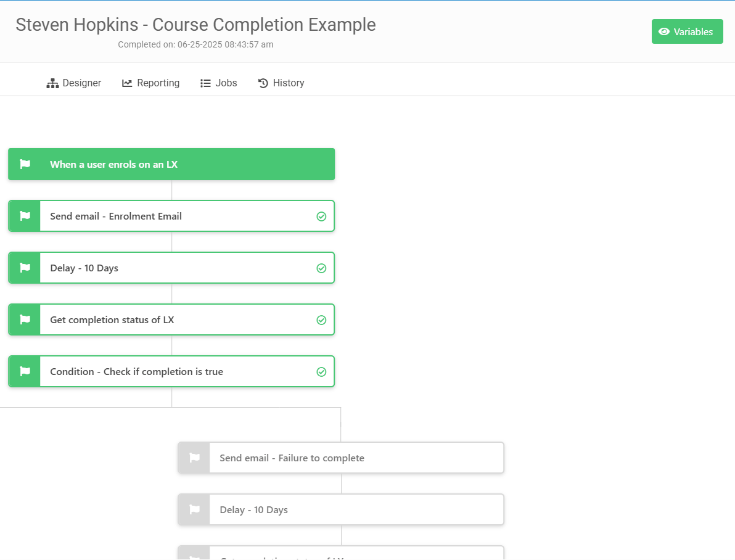
Task: Click the Variables button
Action: pos(687,31)
